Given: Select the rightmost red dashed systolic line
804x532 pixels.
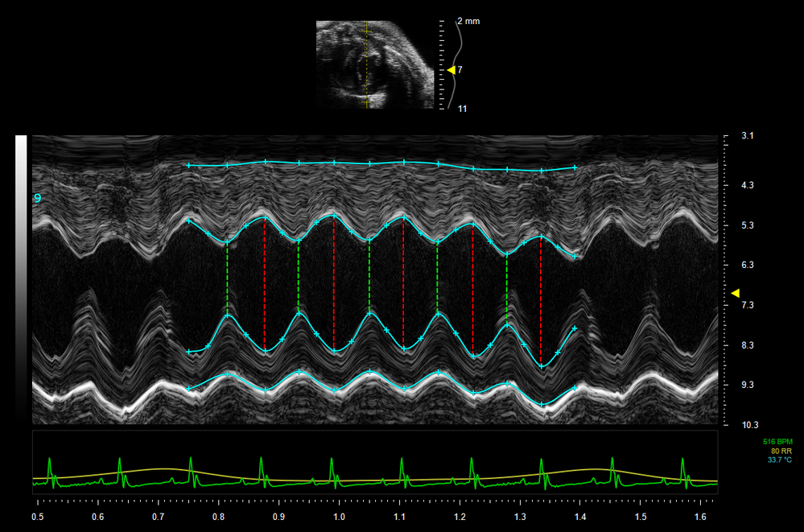Looking at the screenshot, I should point(541,301).
